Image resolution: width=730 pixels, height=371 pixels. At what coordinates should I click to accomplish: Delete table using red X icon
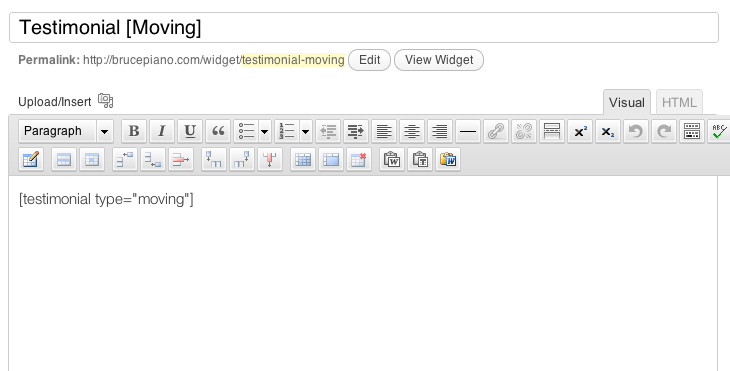click(x=358, y=160)
